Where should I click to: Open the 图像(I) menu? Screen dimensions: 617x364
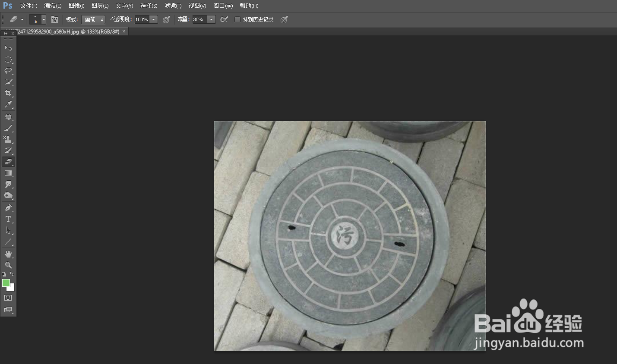pyautogui.click(x=76, y=6)
